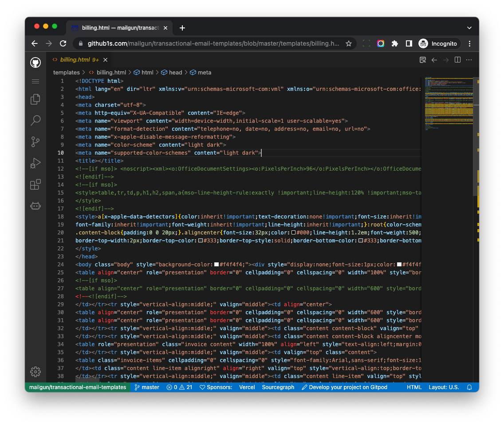The height and width of the screenshot is (425, 504).
Task: Toggle the hamburger application menu
Action: click(x=35, y=81)
